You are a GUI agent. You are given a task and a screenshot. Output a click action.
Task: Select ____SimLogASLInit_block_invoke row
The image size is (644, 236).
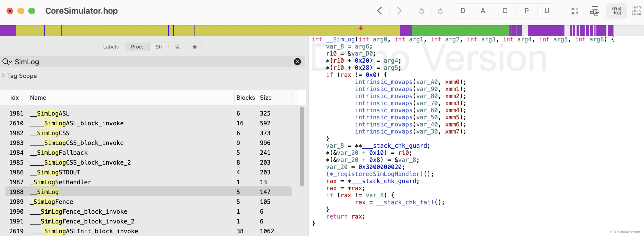pyautogui.click(x=148, y=231)
